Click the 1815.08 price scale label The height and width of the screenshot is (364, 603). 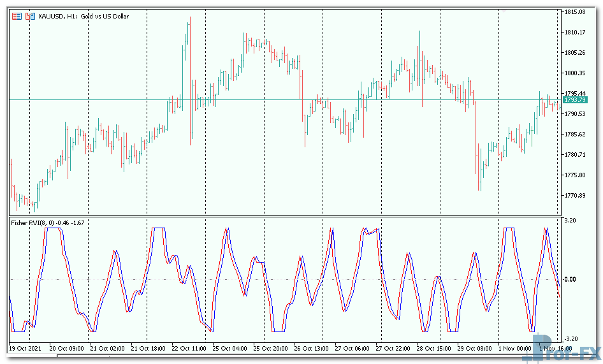pyautogui.click(x=575, y=11)
